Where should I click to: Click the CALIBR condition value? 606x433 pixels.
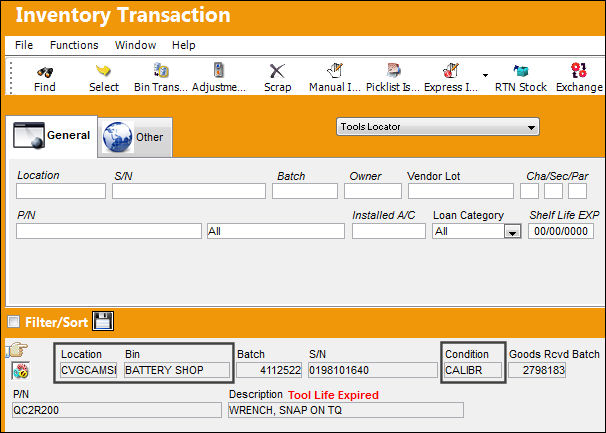(x=473, y=370)
